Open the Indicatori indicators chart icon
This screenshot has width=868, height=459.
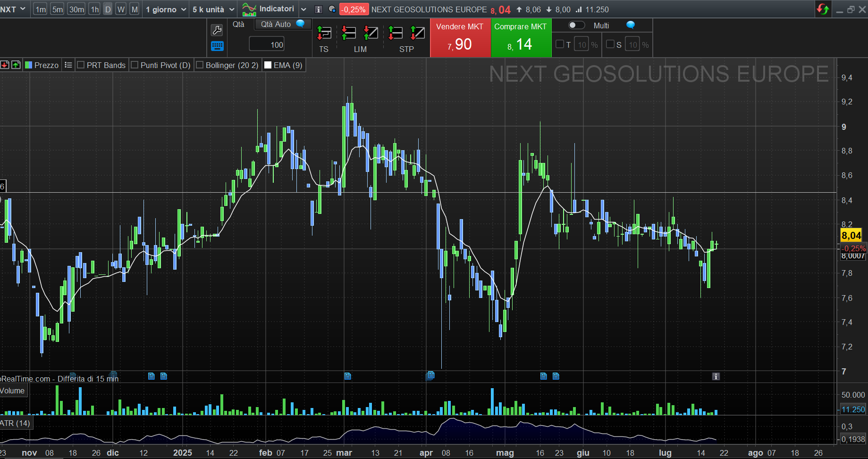pyautogui.click(x=249, y=9)
